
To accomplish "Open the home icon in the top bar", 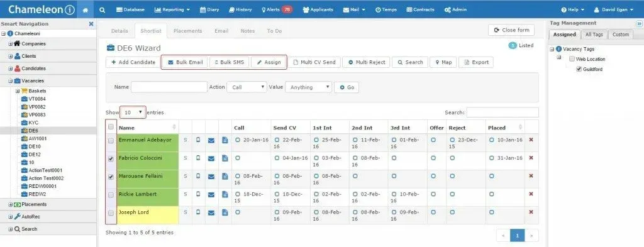I will (x=86, y=9).
